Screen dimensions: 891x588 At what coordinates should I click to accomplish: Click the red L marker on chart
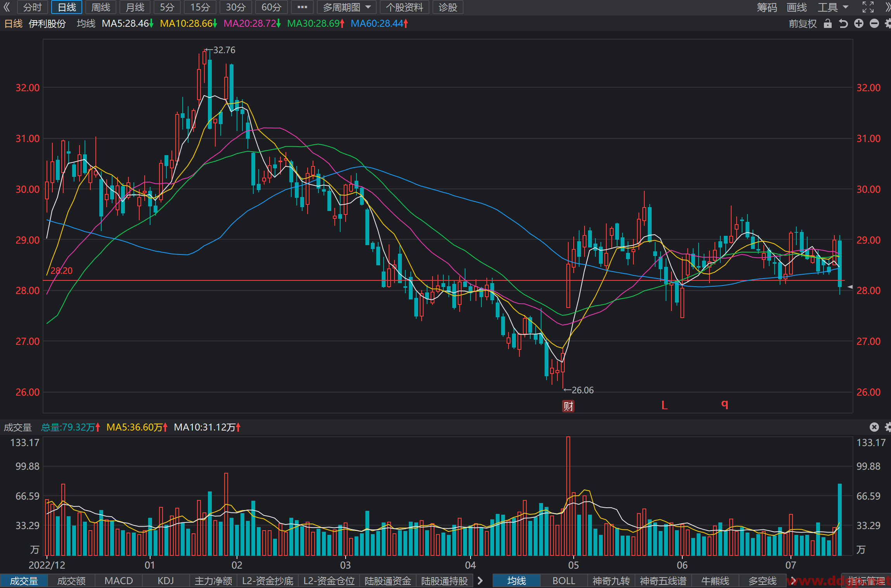pyautogui.click(x=664, y=405)
